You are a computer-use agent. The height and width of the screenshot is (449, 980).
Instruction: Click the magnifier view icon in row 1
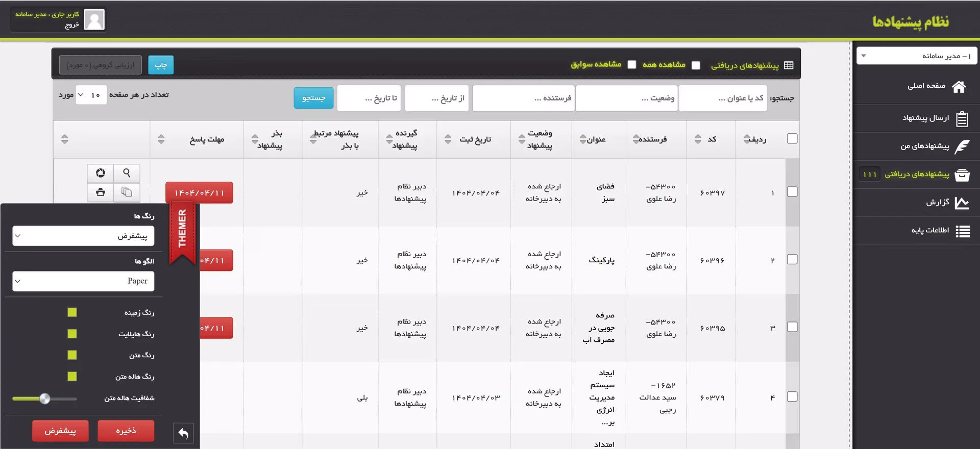[x=127, y=173]
